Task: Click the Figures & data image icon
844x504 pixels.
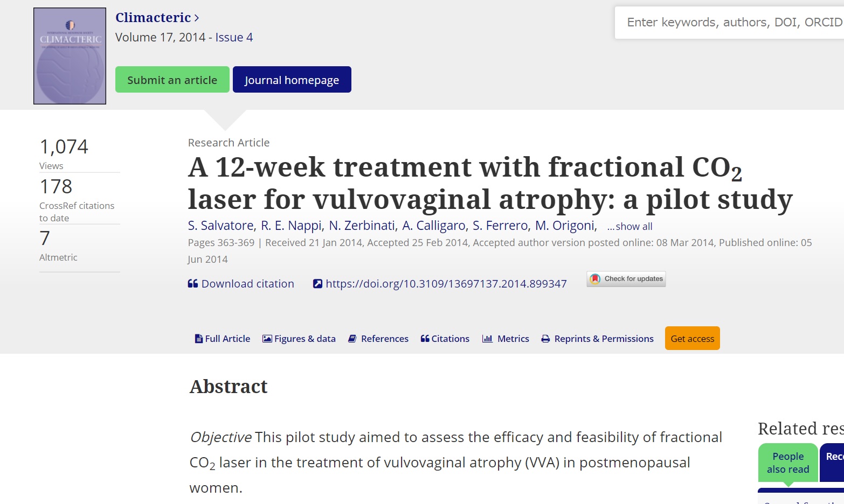Action: [267, 339]
